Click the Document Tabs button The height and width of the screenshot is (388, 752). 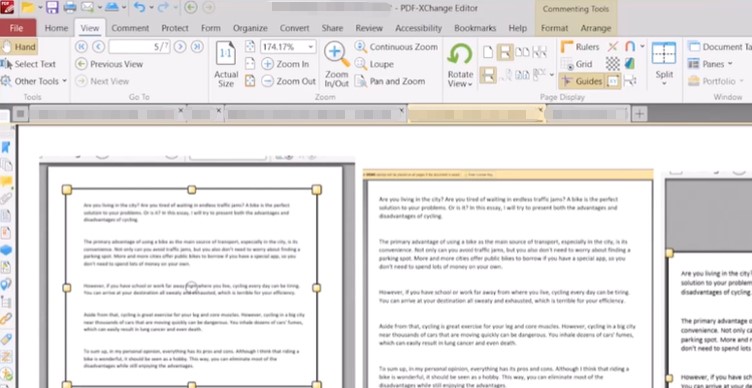click(719, 47)
